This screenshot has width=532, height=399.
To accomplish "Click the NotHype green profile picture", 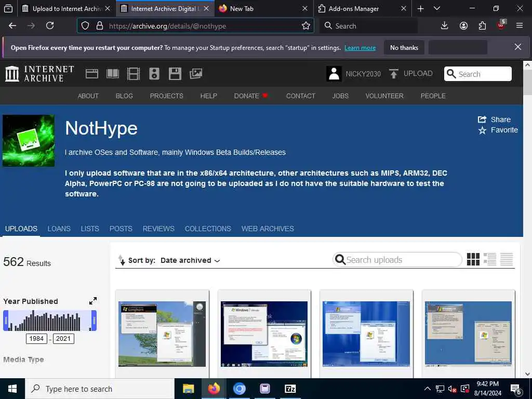I will [29, 140].
